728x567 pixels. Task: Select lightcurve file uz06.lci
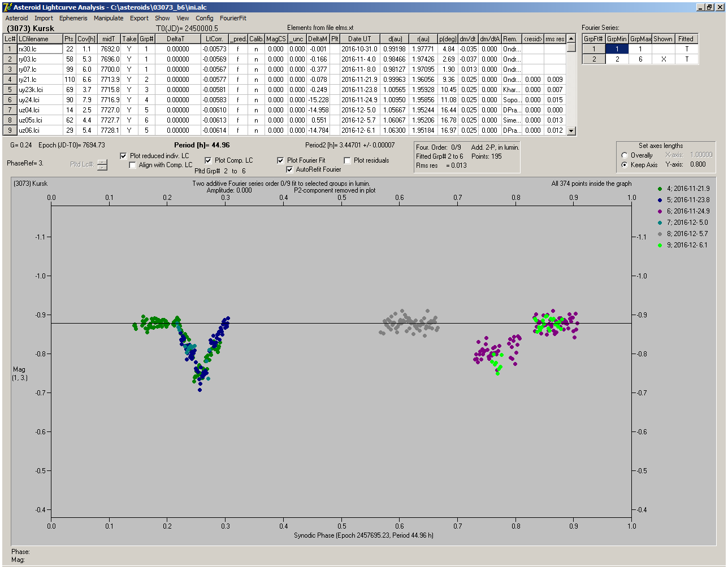pos(40,130)
